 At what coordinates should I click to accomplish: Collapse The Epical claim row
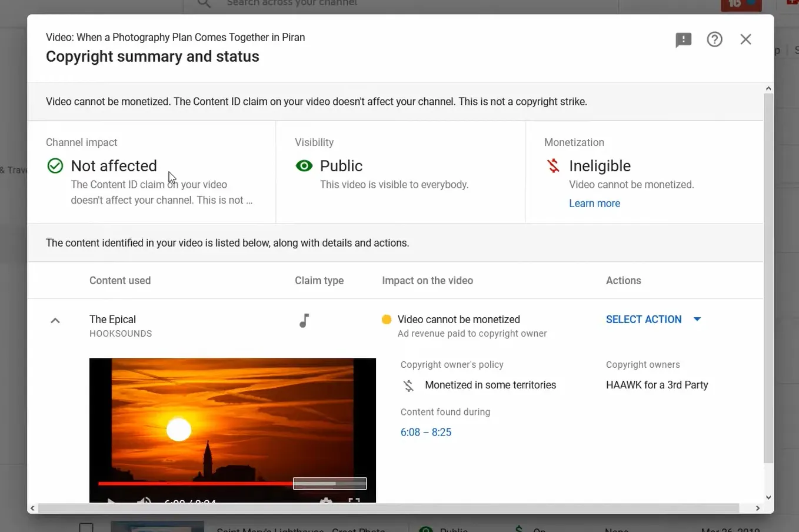(55, 321)
